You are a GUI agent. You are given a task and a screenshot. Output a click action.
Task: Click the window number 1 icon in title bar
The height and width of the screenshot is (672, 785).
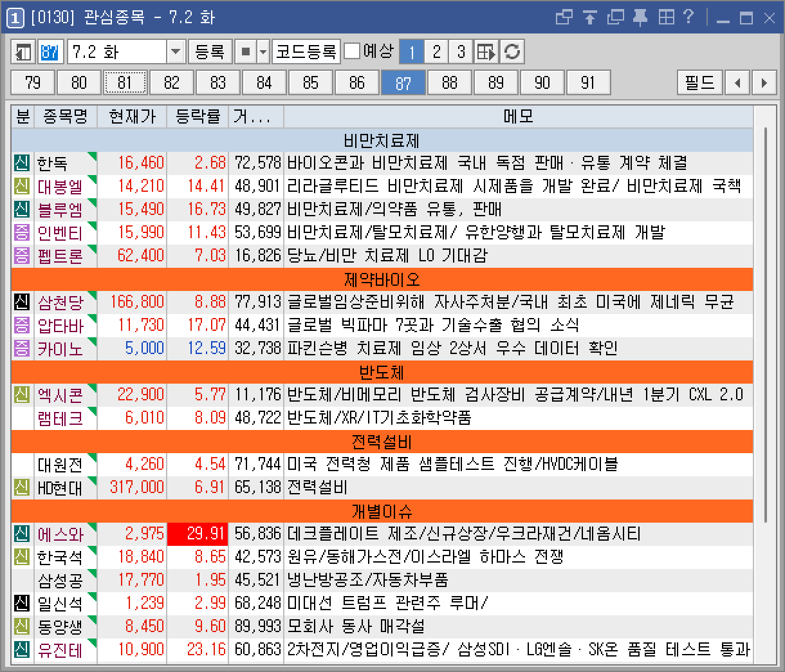coord(15,18)
